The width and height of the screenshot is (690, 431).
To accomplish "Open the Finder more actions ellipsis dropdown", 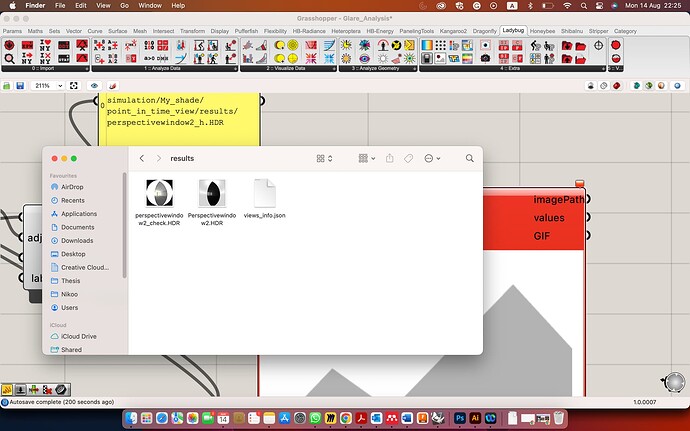I will click(432, 158).
